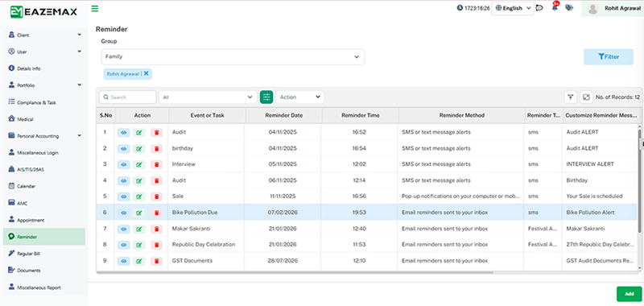This screenshot has width=644, height=306.
Task: View the Audit reminder in row 1
Action: [124, 132]
